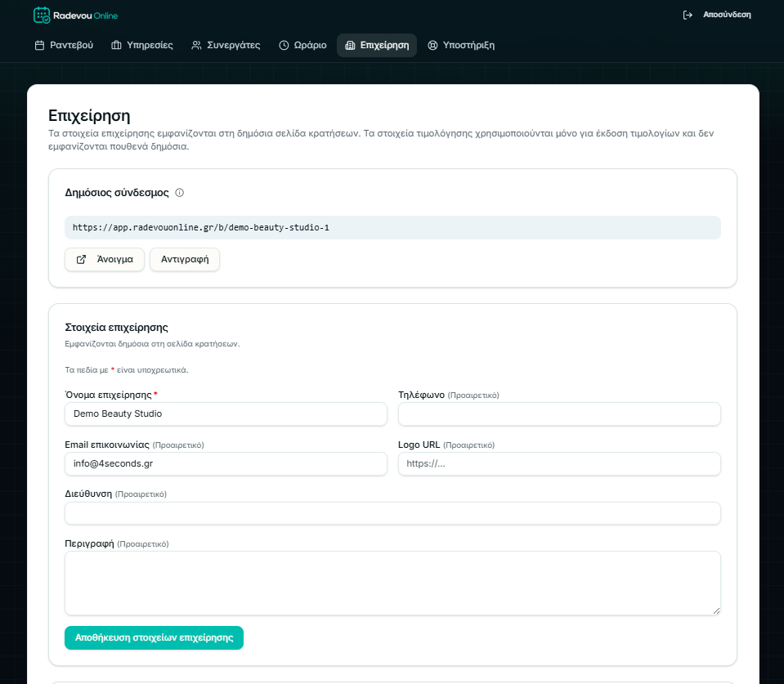784x684 pixels.
Task: Focus the Logo URL input field
Action: [x=559, y=463]
